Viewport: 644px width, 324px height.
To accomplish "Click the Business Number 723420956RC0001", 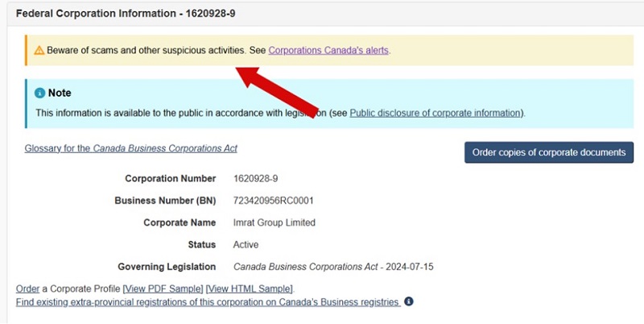I will tap(274, 201).
